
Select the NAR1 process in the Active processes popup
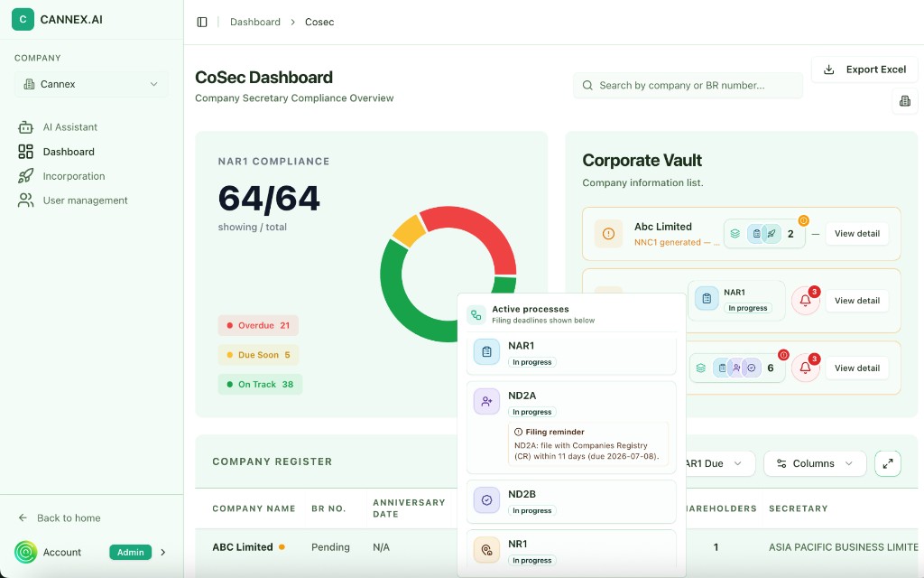point(571,353)
